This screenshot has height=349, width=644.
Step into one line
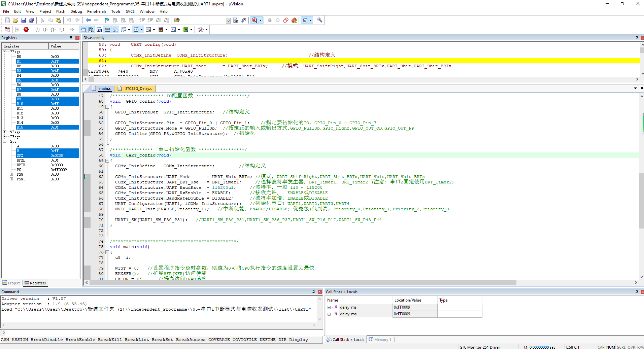(37, 30)
